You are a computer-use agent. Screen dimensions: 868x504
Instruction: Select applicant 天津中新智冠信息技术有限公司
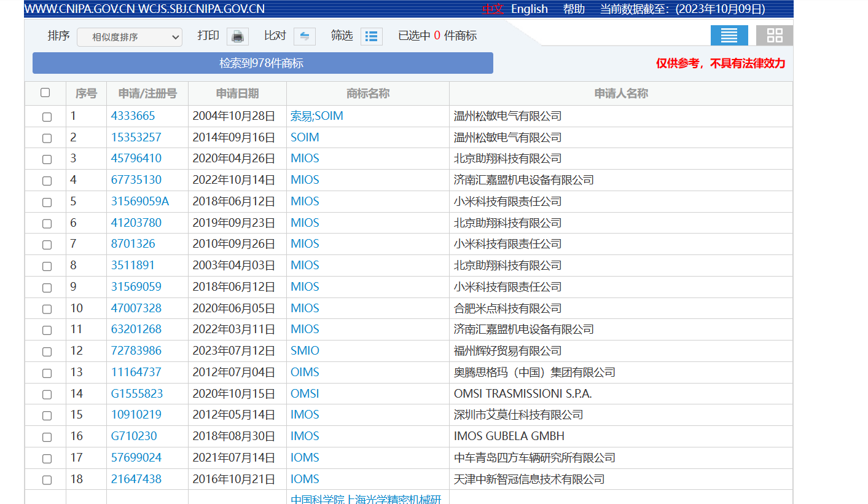pos(530,479)
